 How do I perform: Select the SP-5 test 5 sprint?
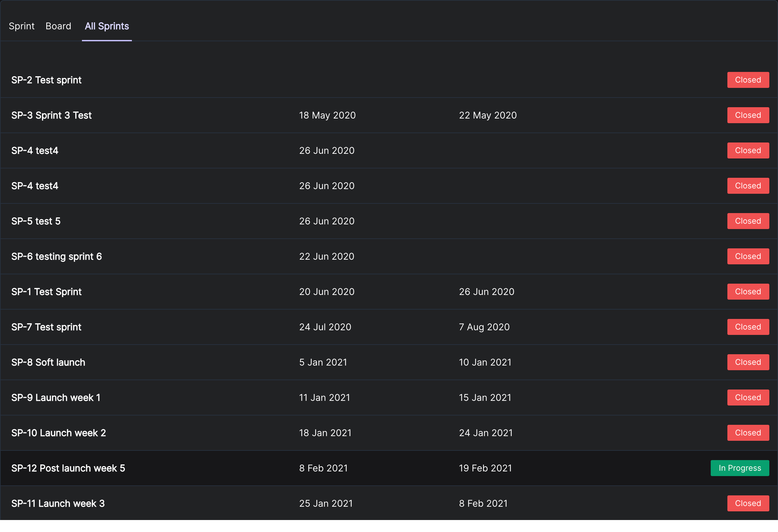[x=36, y=221]
